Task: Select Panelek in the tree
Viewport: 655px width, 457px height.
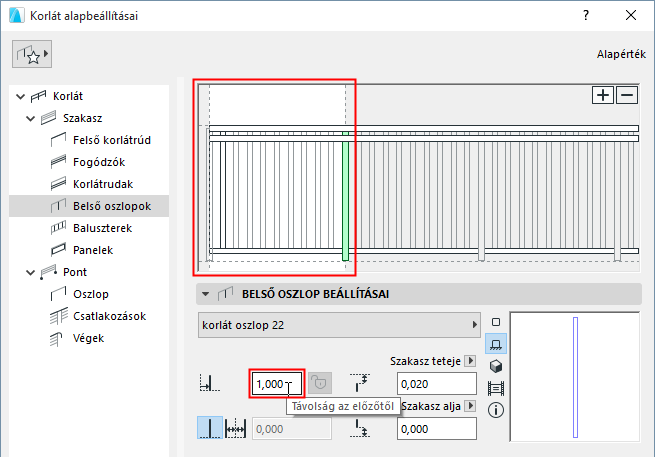Action: click(93, 250)
